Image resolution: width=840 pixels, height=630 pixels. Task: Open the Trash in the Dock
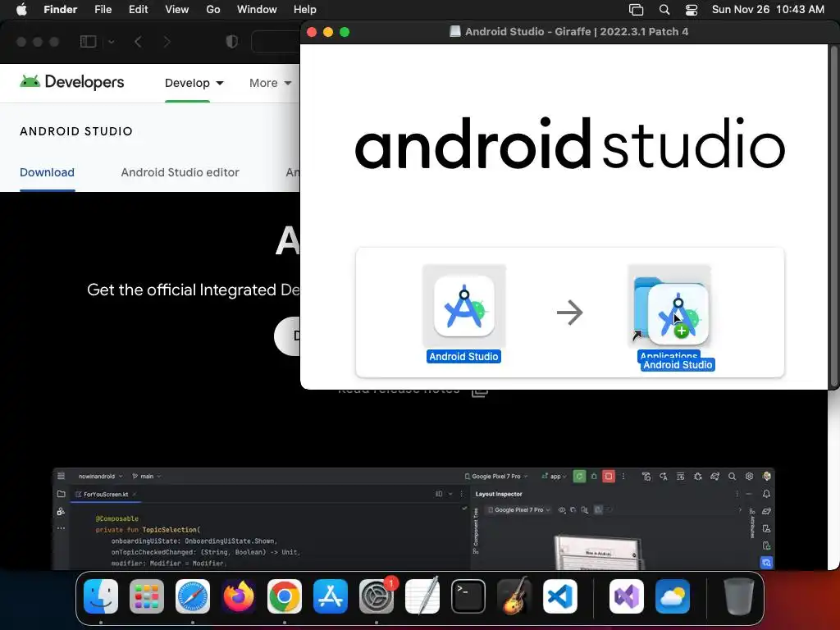tap(739, 596)
